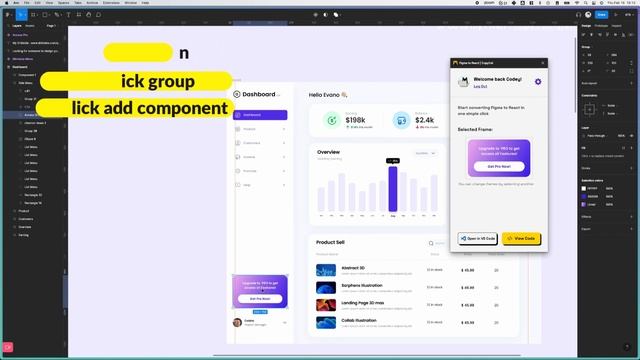Screen dimensions: 640x360
Task: Click the View Code button
Action: tap(521, 238)
